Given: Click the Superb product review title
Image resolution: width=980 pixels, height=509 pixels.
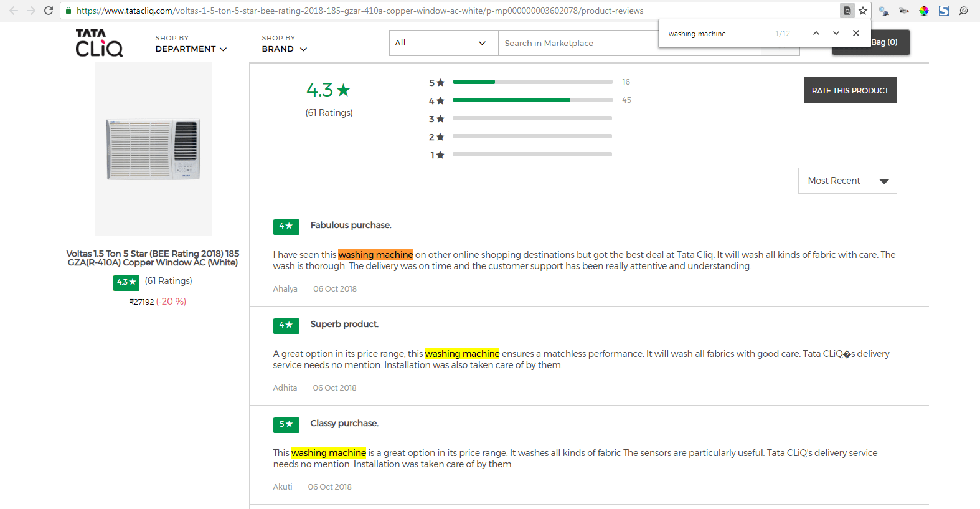Looking at the screenshot, I should pos(344,325).
